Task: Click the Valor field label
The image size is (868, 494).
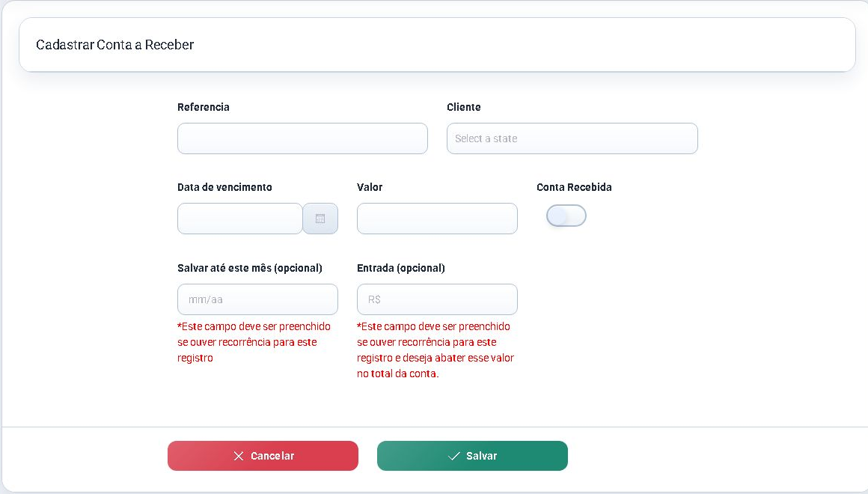Action: coord(369,187)
